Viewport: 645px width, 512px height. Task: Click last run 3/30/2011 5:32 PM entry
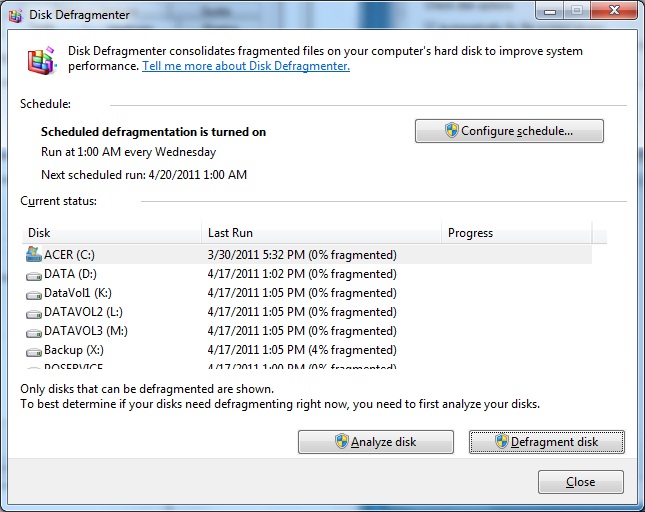point(302,255)
